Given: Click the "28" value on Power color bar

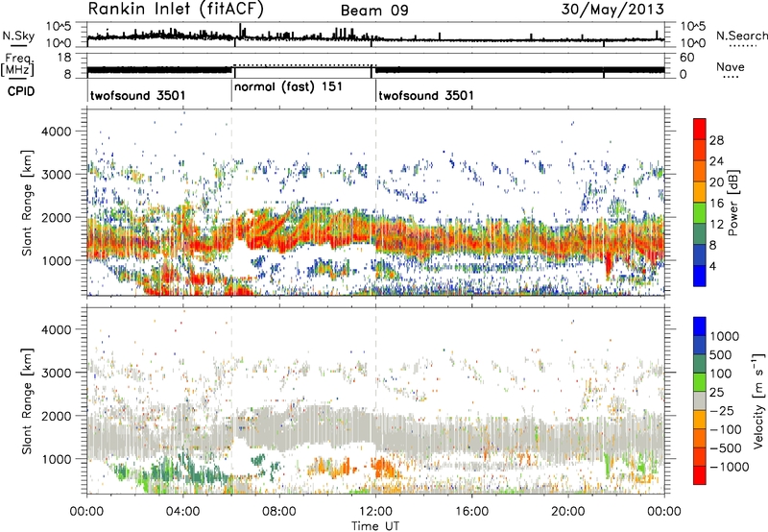Looking at the screenshot, I should click(716, 140).
